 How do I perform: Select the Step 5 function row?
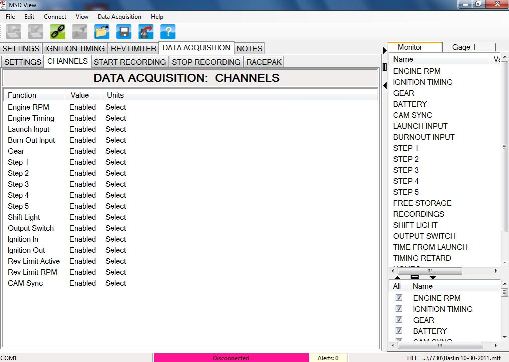coord(18,206)
